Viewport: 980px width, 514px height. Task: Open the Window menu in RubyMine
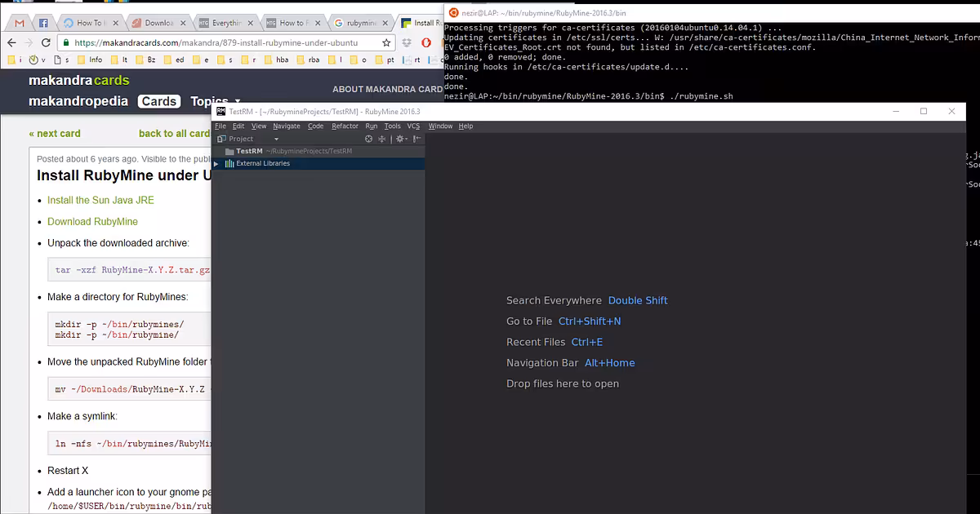coord(440,126)
